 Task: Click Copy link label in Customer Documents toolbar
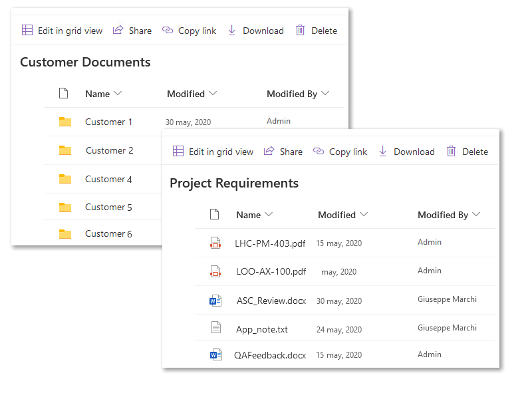point(197,31)
